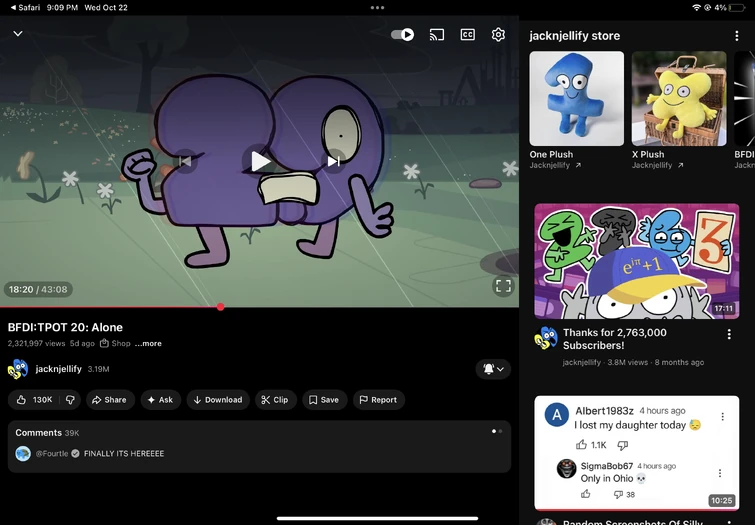Click the Share button
The image size is (755, 525).
(110, 400)
